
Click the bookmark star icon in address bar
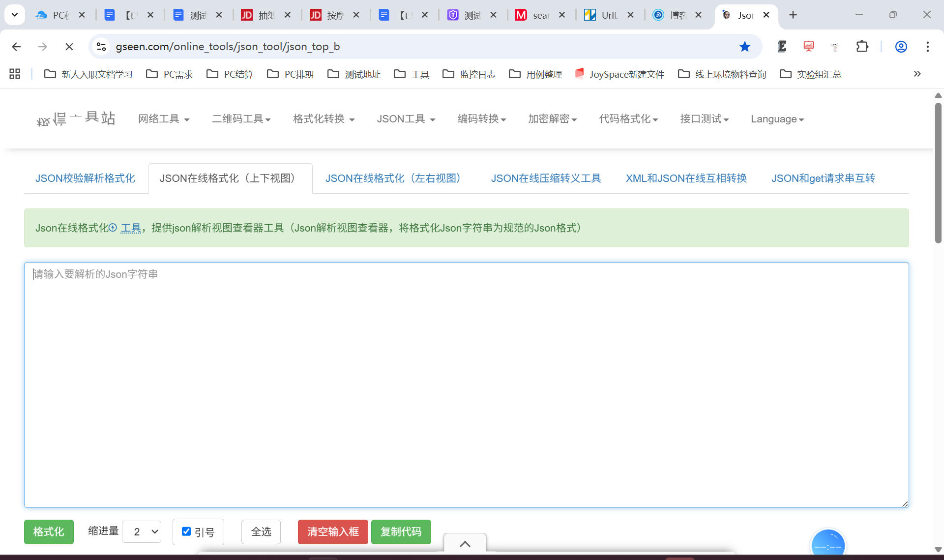(744, 47)
